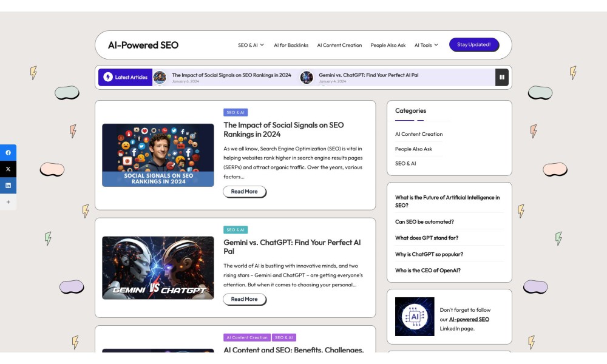Viewport: 607px width, 364px height.
Task: Open the AI Tools nav item
Action: [423, 45]
